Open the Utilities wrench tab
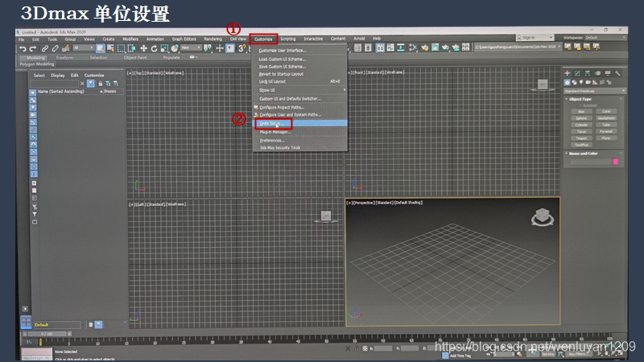 point(617,73)
